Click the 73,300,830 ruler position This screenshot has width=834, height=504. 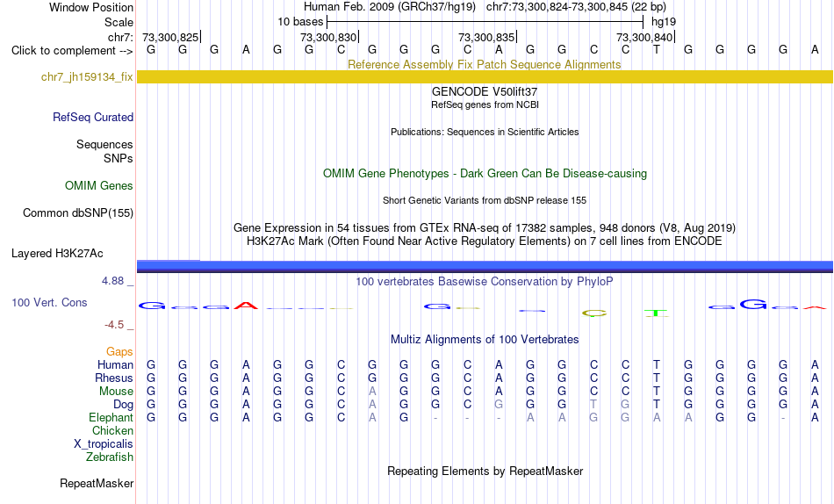[x=328, y=37]
